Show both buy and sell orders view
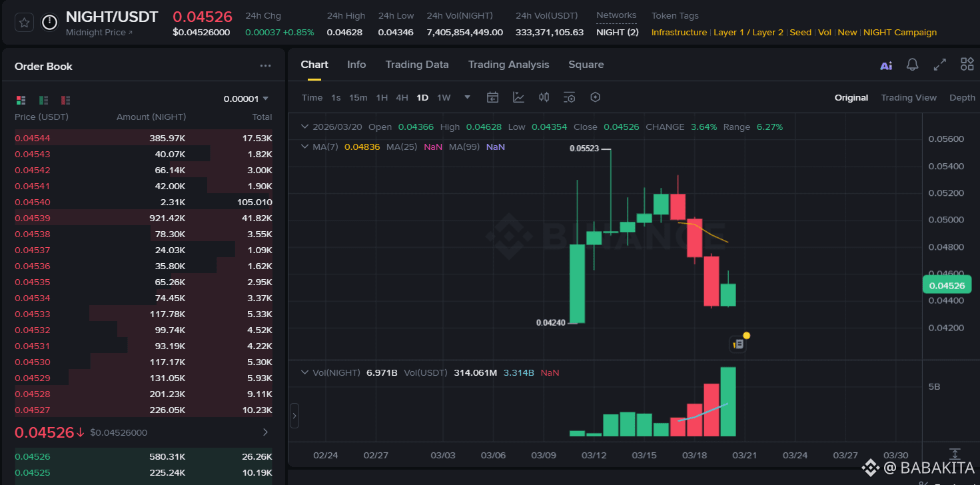 21,100
